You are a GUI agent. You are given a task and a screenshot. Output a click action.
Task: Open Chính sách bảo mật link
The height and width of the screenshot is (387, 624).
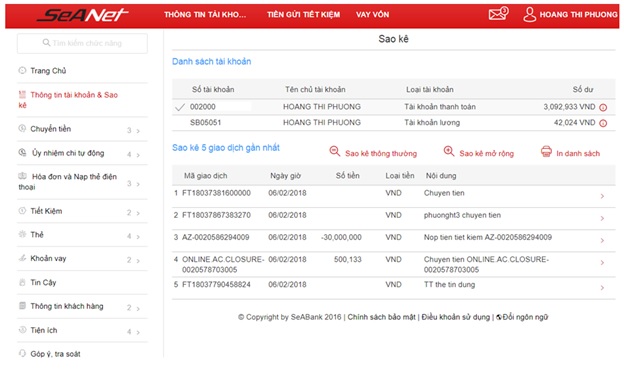[381, 317]
